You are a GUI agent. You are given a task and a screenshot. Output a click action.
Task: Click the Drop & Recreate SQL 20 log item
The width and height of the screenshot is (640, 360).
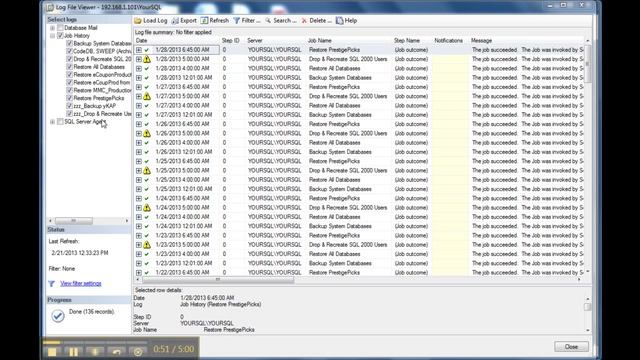(102, 59)
